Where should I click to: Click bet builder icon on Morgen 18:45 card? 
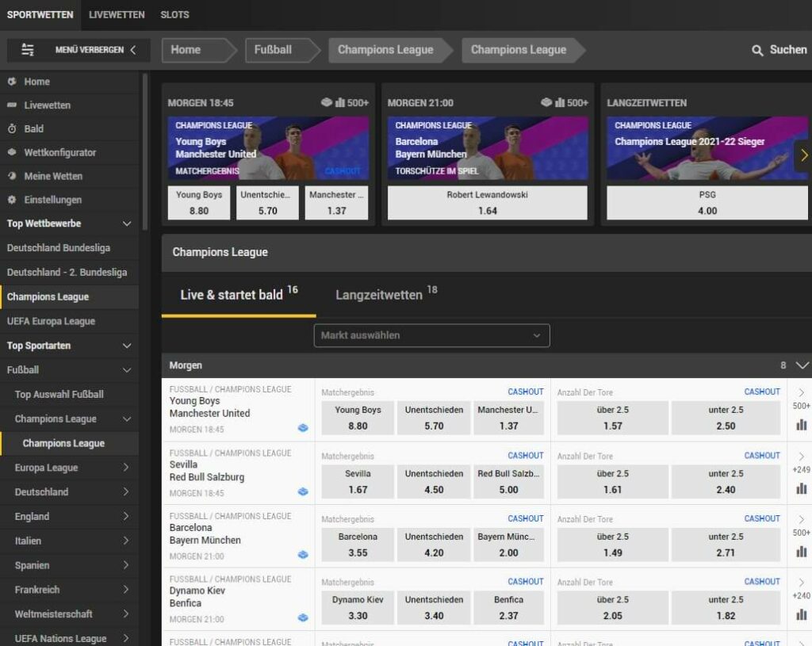pyautogui.click(x=326, y=102)
